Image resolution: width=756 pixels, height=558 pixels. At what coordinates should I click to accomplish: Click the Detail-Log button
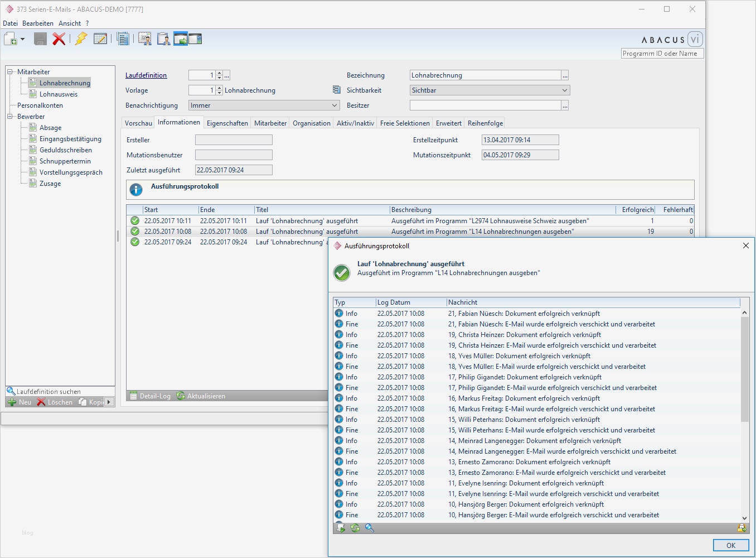click(149, 396)
